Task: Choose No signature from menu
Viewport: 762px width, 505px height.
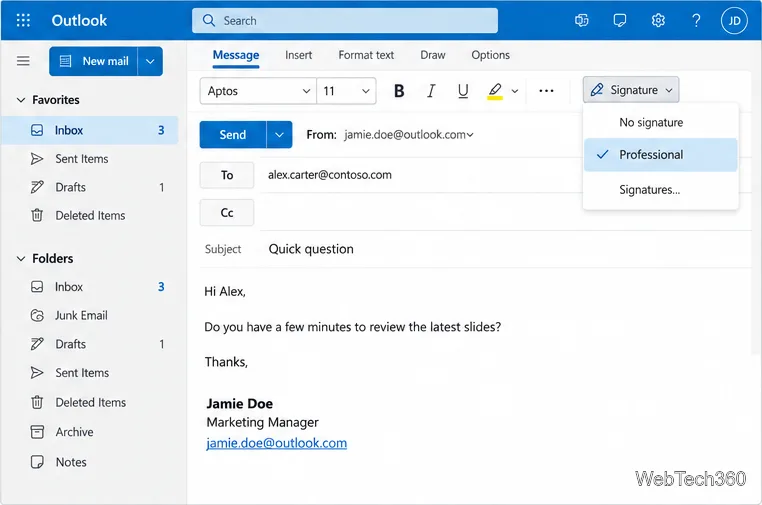Action: click(x=660, y=122)
